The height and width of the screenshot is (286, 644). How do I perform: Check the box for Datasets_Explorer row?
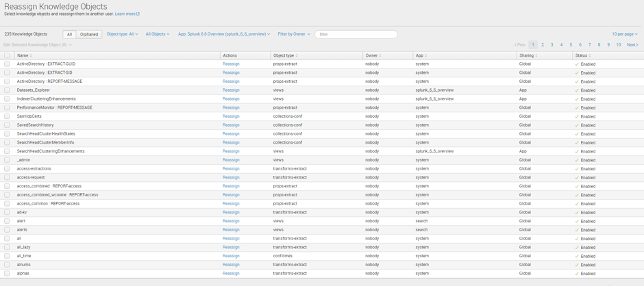[7, 90]
